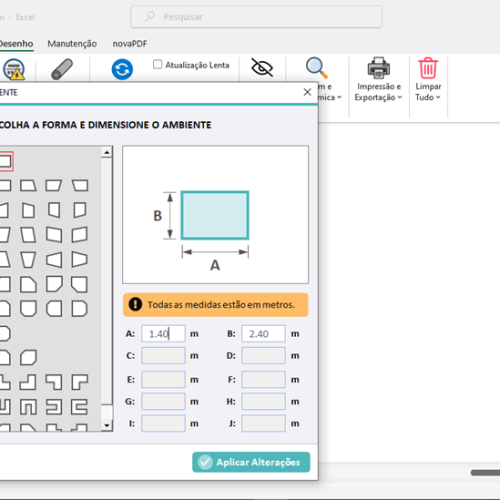Viewport: 500px width, 500px height.
Task: Click the gray conduit pipe icon
Action: pos(62,69)
